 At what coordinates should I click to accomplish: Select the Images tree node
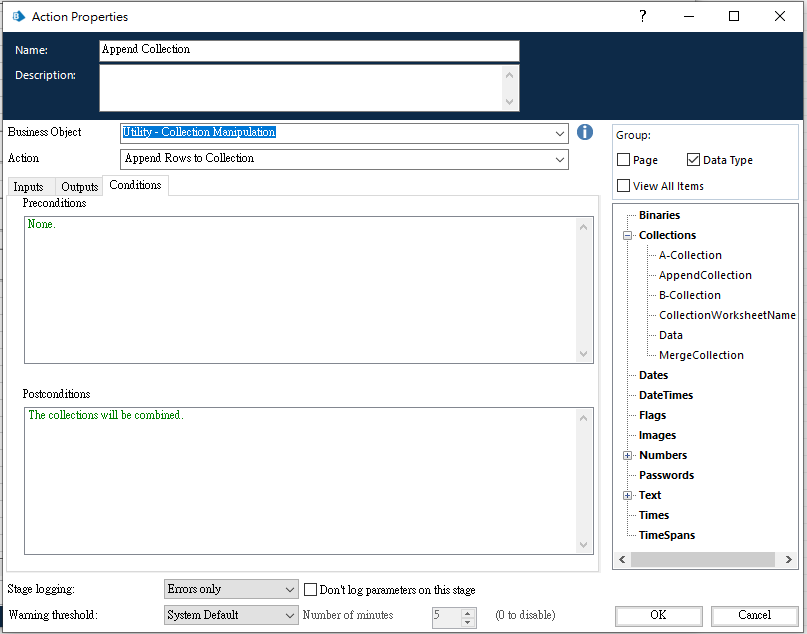point(657,436)
